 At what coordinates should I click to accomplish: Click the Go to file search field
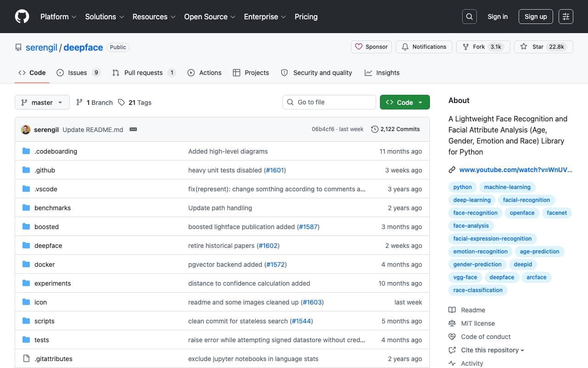pyautogui.click(x=329, y=102)
